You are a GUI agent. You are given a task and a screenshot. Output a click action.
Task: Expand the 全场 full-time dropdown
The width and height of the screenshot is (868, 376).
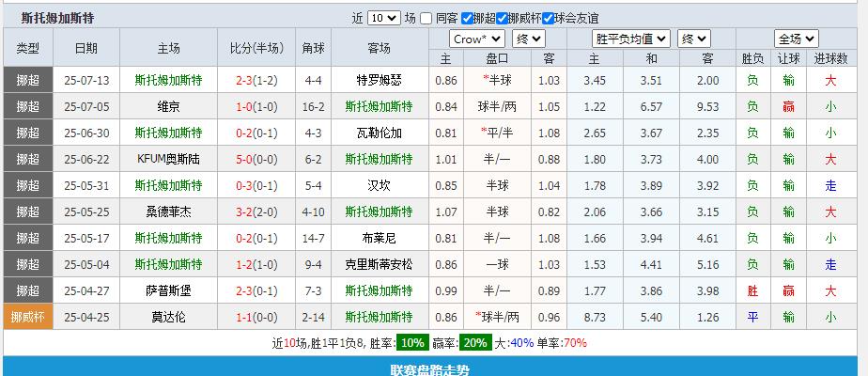click(x=797, y=39)
